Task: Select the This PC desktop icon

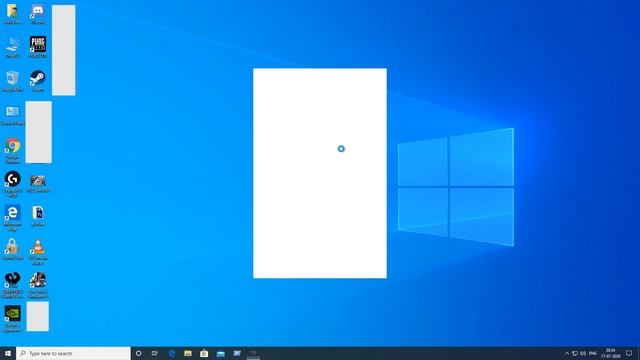Action: pos(12,47)
